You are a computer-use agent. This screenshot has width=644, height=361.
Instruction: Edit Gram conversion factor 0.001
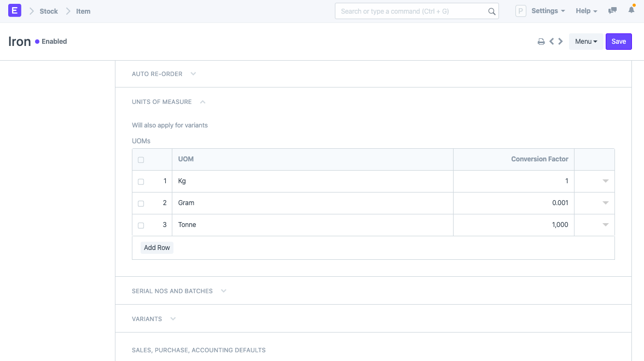pos(513,203)
